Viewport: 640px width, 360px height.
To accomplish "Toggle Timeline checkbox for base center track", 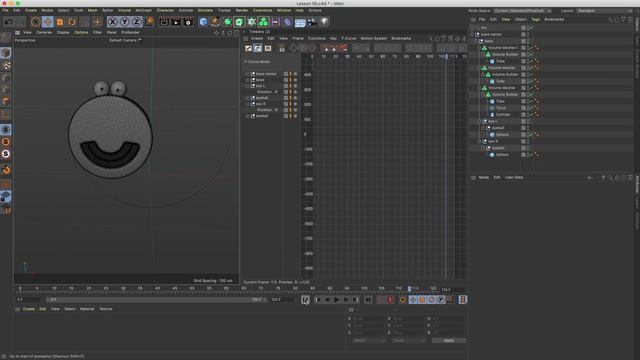I will coord(286,74).
